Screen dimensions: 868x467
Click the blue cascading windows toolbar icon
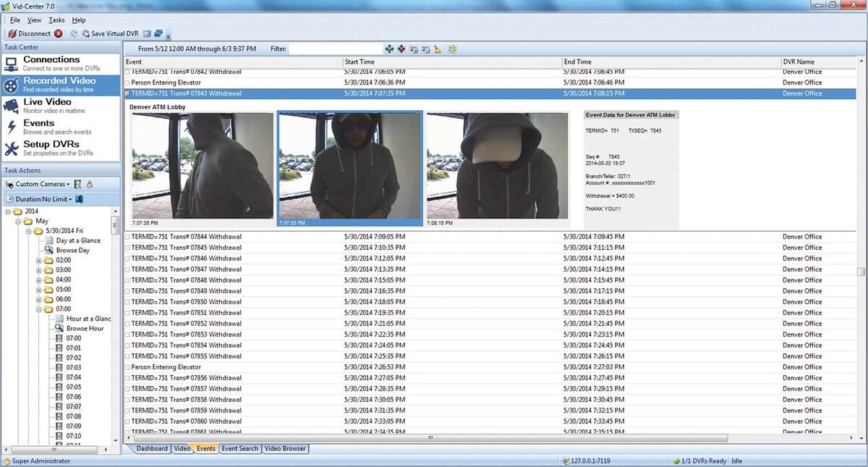[158, 33]
